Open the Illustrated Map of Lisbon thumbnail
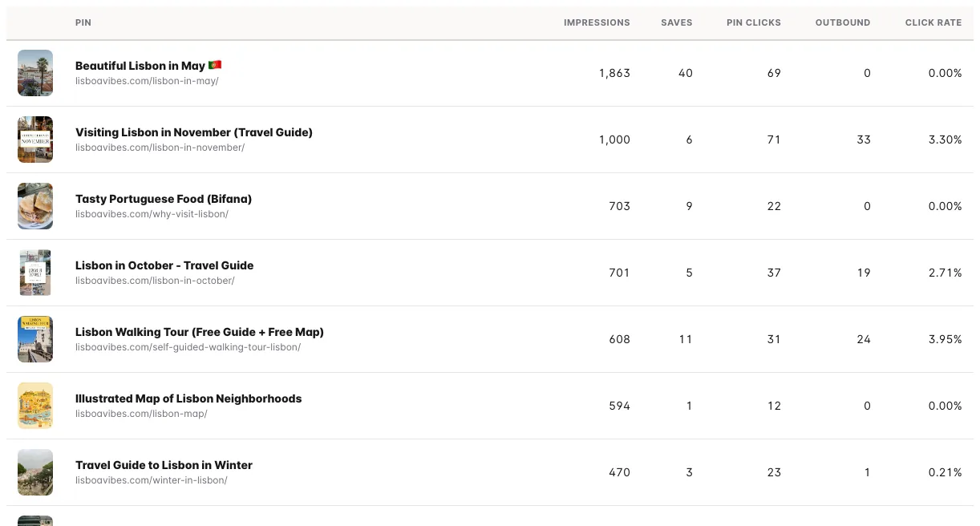The image size is (980, 526). (x=35, y=406)
